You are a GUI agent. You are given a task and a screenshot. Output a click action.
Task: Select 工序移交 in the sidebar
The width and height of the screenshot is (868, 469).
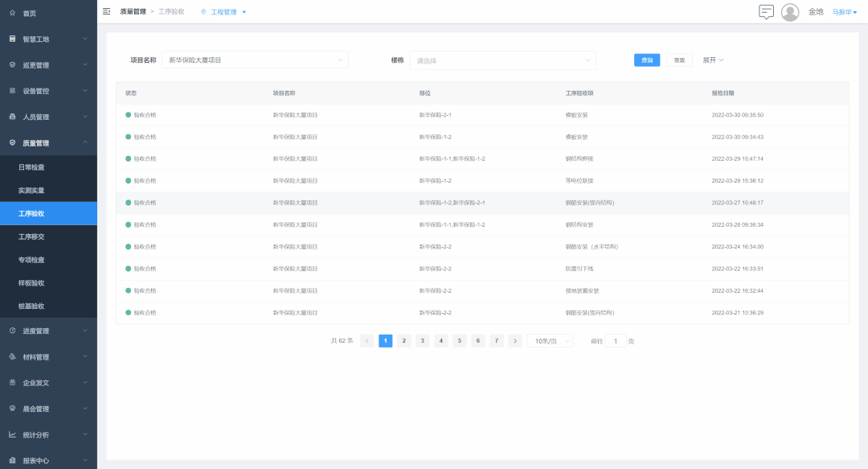pyautogui.click(x=32, y=237)
